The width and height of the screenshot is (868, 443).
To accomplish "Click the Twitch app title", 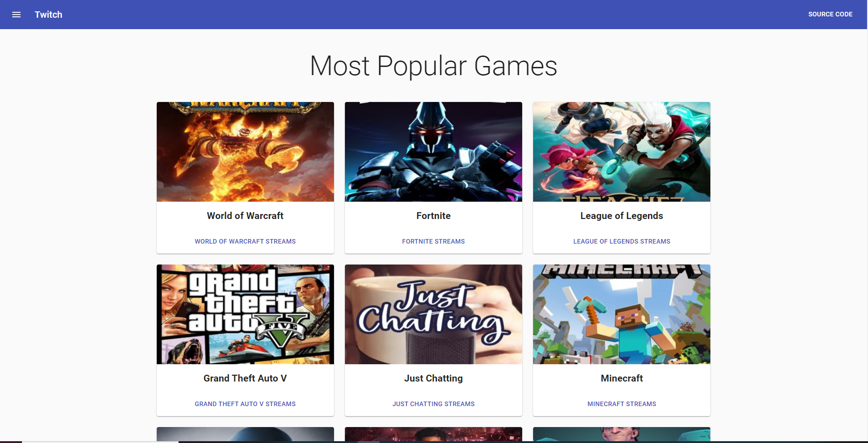I will (48, 15).
